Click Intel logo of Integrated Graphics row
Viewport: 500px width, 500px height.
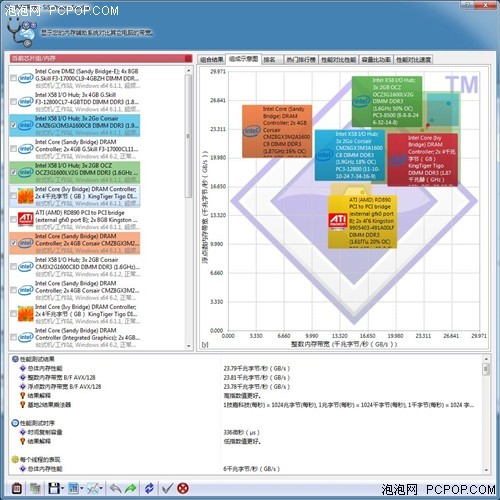coord(26,337)
